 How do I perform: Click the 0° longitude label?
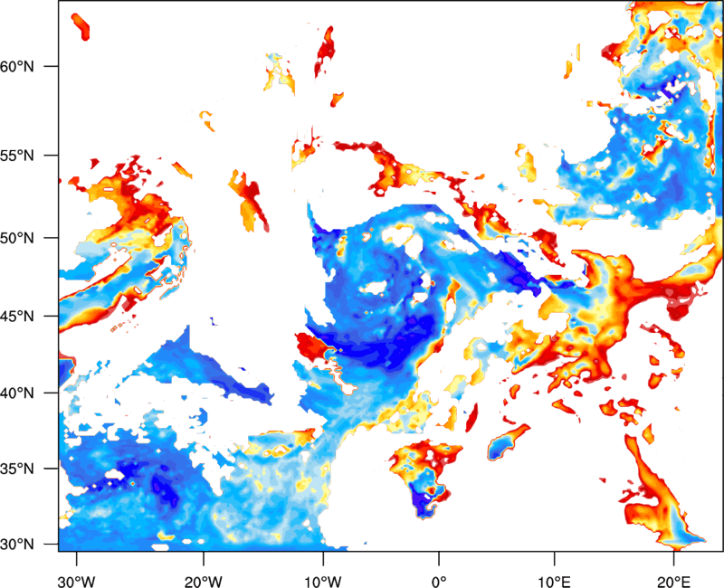click(x=439, y=582)
